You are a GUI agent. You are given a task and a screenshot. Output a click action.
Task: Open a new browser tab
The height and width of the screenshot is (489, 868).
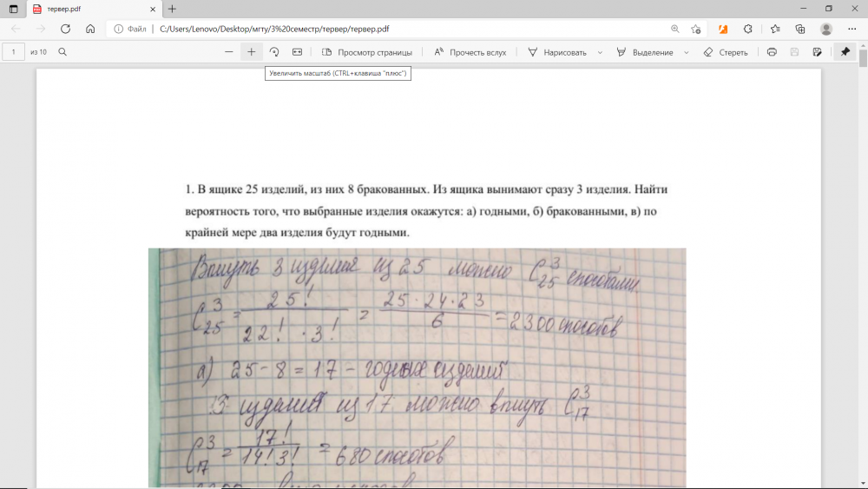(172, 9)
